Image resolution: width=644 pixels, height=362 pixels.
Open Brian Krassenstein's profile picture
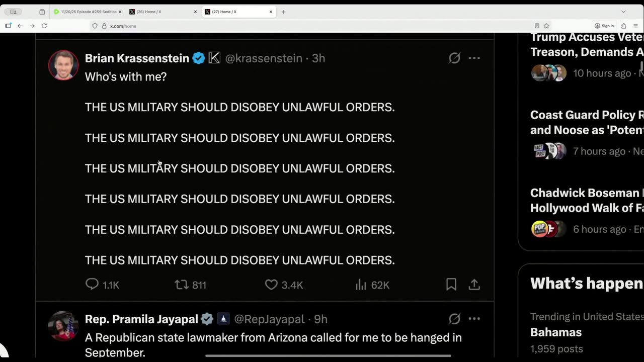click(63, 65)
